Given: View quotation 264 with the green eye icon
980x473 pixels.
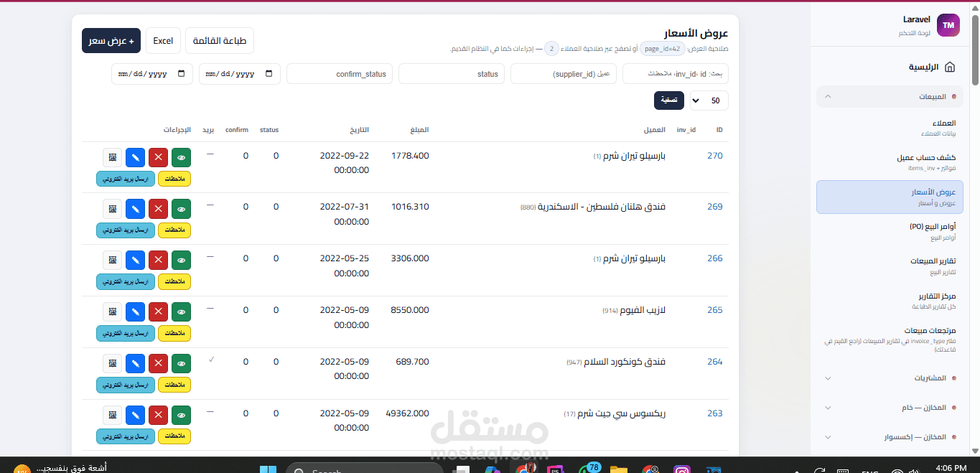Looking at the screenshot, I should coord(182,365).
